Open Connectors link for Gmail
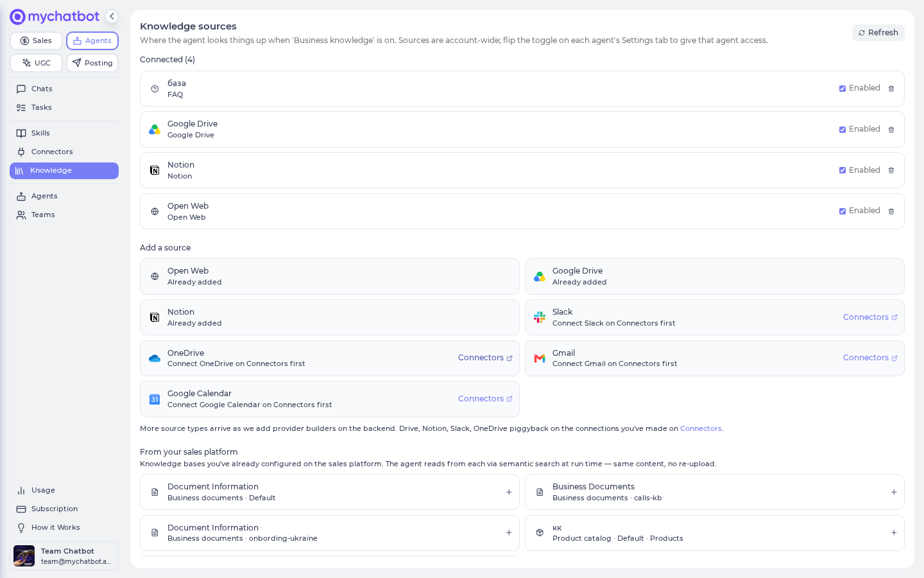The width and height of the screenshot is (924, 578). [870, 358]
